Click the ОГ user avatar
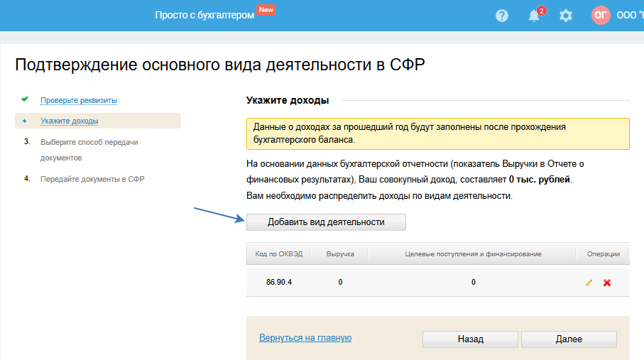Viewport: 644px width, 360px height. click(601, 15)
